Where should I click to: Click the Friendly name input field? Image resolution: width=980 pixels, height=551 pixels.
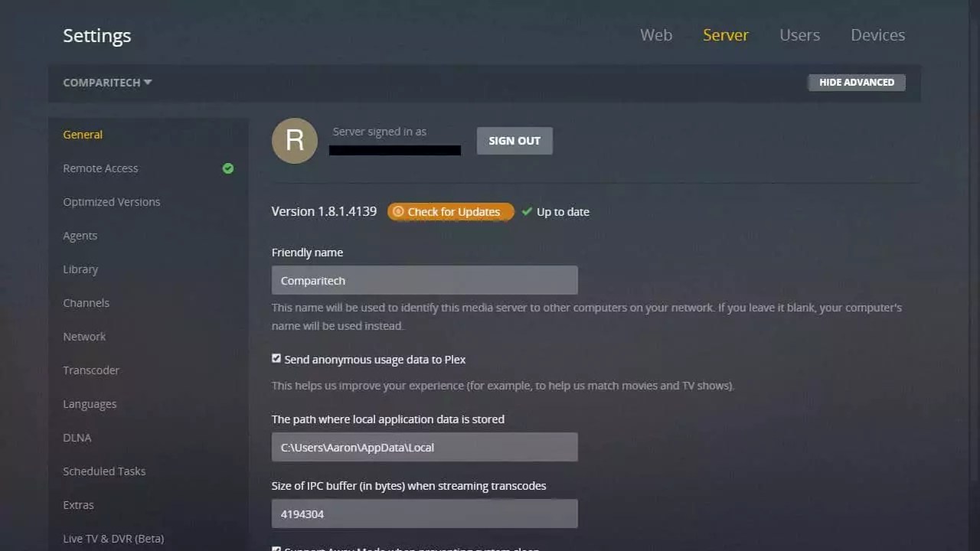pos(424,280)
